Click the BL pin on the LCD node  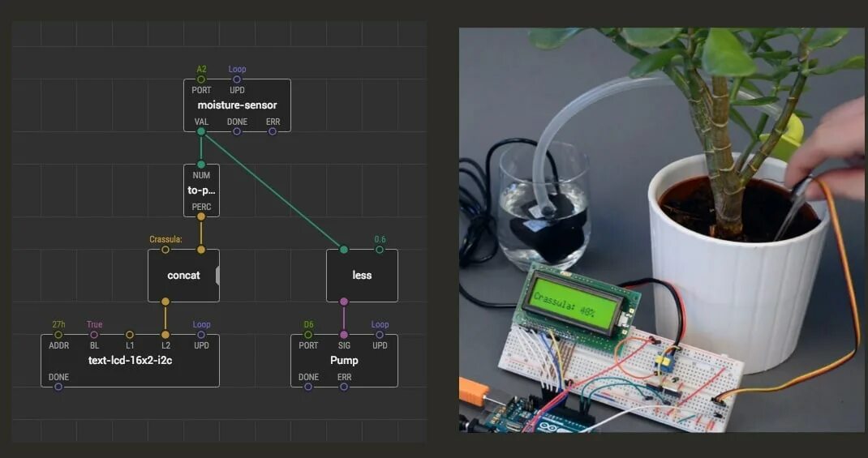coord(94,335)
